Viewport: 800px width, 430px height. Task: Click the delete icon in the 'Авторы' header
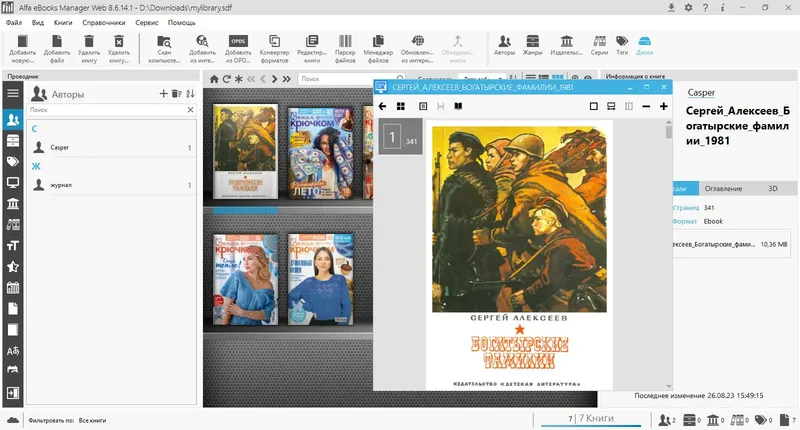coord(177,93)
